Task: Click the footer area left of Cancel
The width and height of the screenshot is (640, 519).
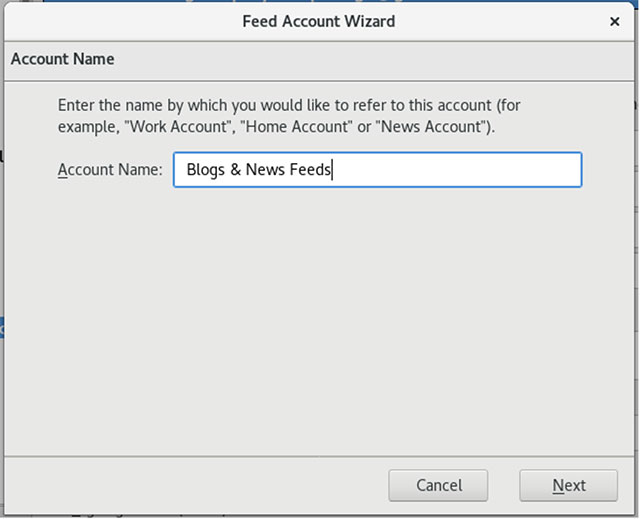Action: (x=196, y=485)
